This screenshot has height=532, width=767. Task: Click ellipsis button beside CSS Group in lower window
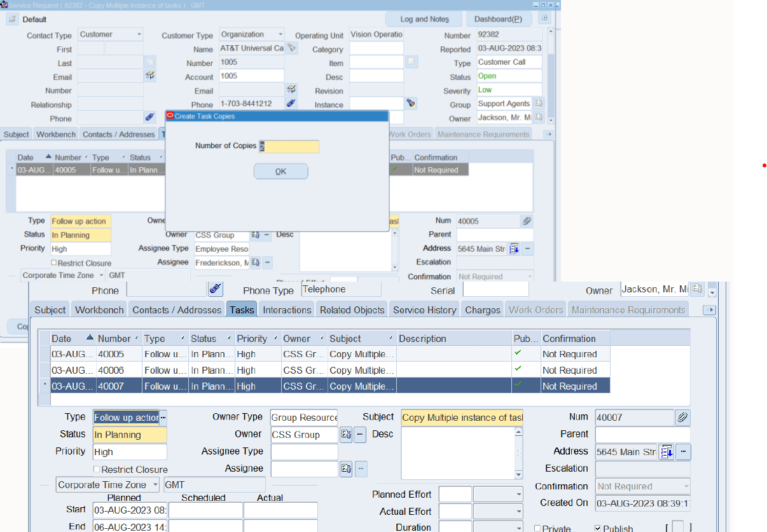(x=361, y=435)
